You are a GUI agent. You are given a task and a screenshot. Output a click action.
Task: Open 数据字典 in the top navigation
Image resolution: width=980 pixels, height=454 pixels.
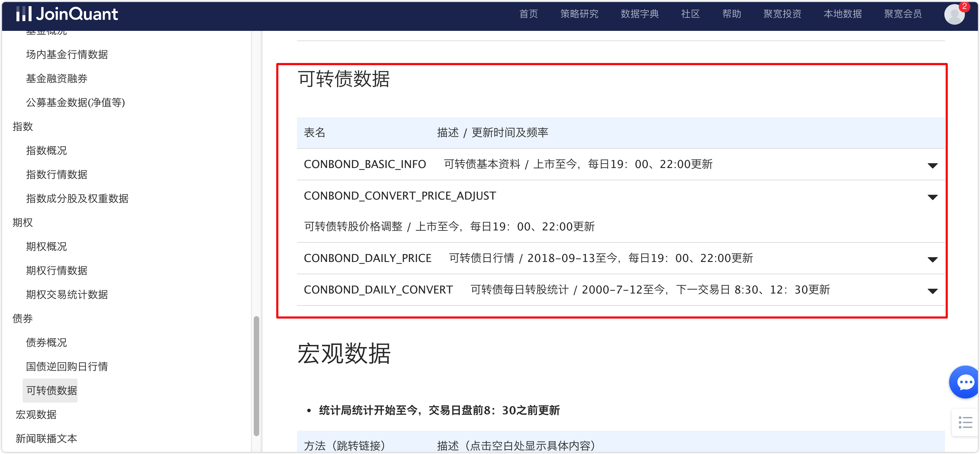(x=640, y=14)
